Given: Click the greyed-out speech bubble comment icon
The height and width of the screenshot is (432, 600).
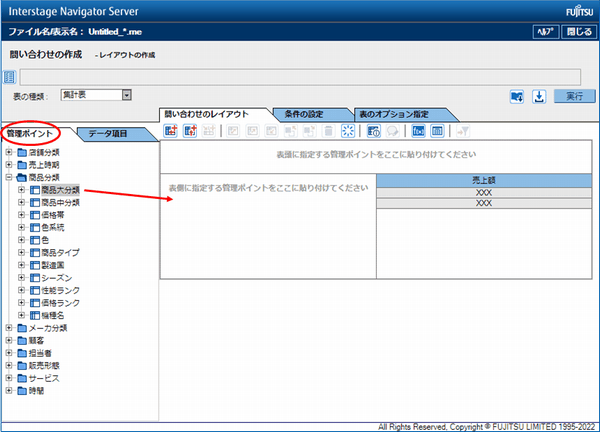Looking at the screenshot, I should (x=393, y=131).
